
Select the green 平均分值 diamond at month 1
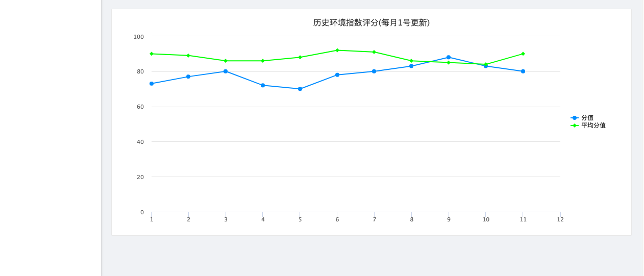pyautogui.click(x=152, y=54)
